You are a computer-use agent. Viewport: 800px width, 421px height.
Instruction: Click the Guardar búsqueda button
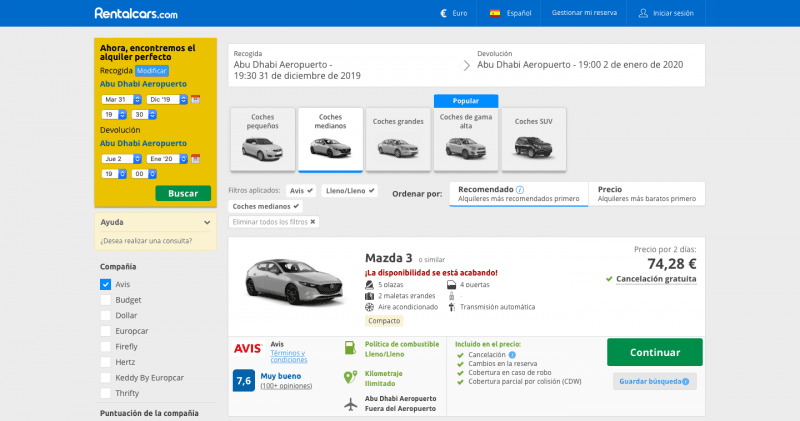pyautogui.click(x=655, y=382)
